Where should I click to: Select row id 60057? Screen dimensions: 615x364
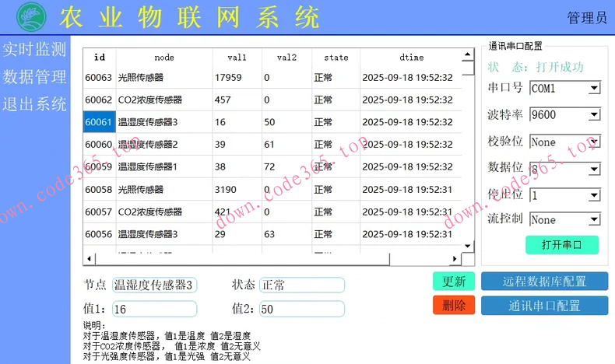(99, 212)
